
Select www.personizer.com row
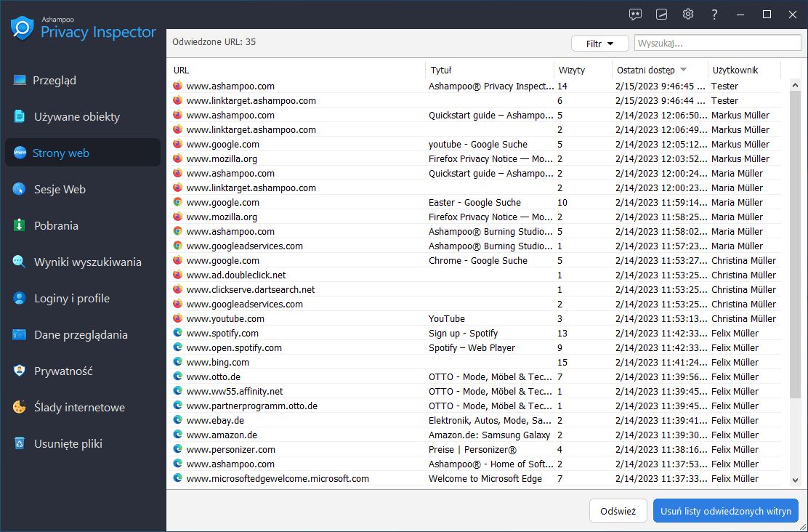pyautogui.click(x=477, y=450)
